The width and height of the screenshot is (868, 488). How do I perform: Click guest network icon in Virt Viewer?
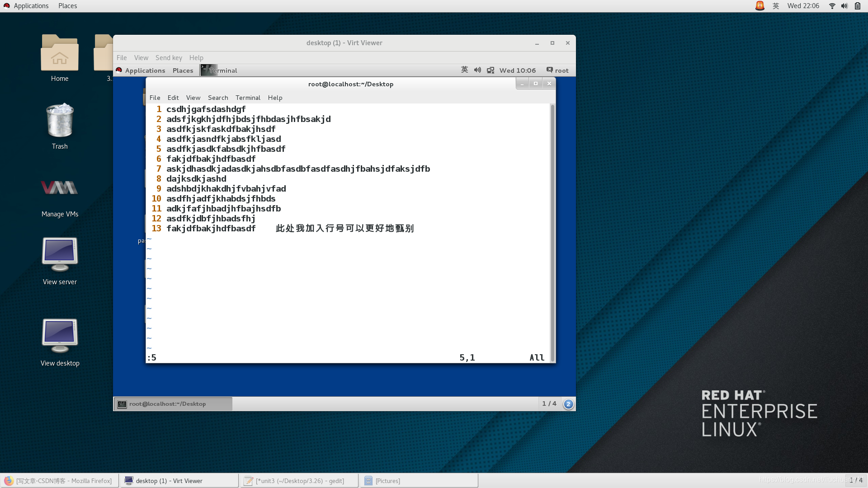pos(491,70)
